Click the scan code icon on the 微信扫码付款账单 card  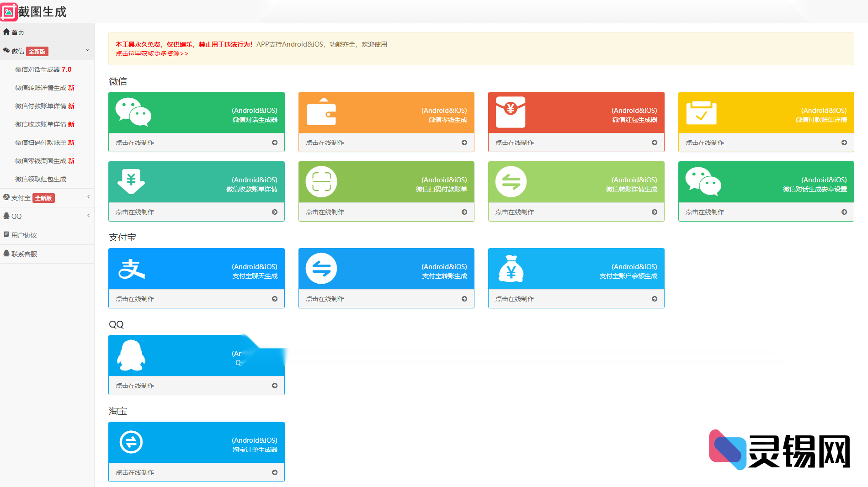pyautogui.click(x=321, y=182)
